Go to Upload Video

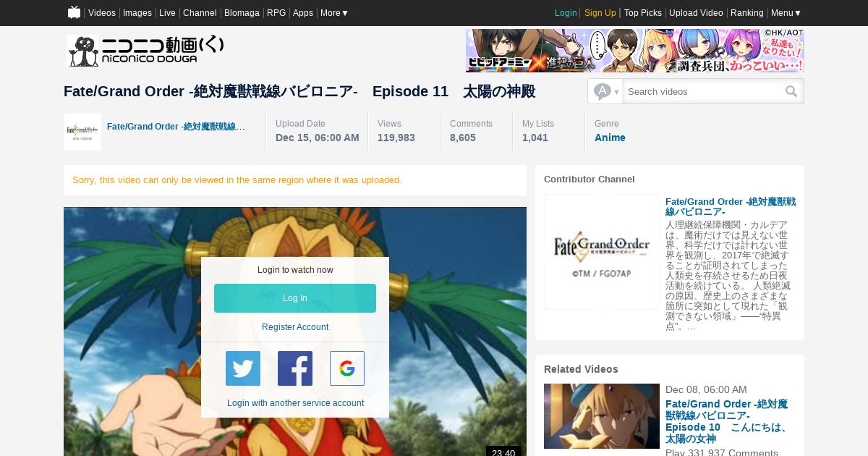click(x=696, y=13)
